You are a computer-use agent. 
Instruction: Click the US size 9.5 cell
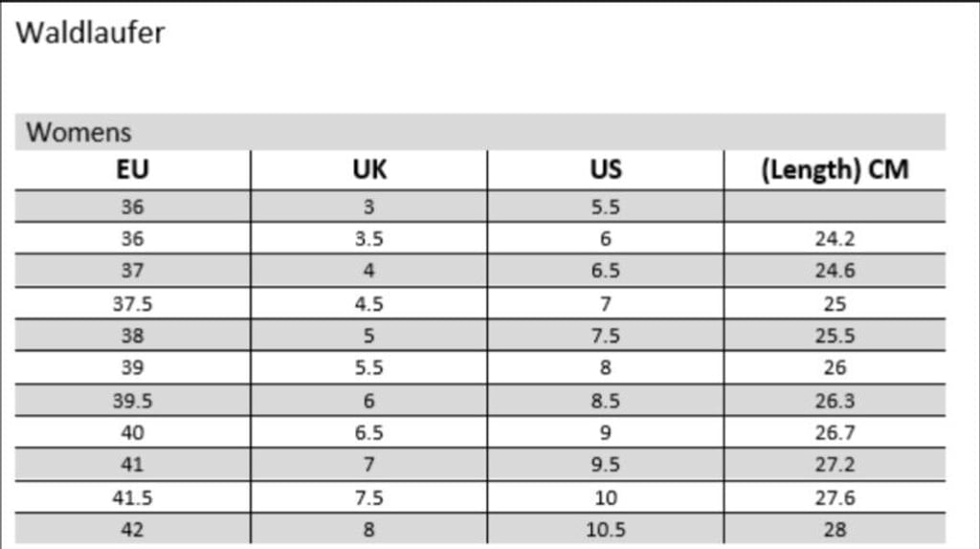tap(606, 465)
